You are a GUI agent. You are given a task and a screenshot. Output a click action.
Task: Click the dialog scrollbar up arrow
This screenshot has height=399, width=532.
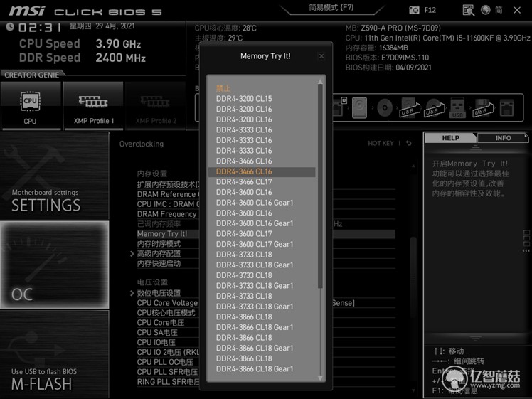(x=320, y=82)
